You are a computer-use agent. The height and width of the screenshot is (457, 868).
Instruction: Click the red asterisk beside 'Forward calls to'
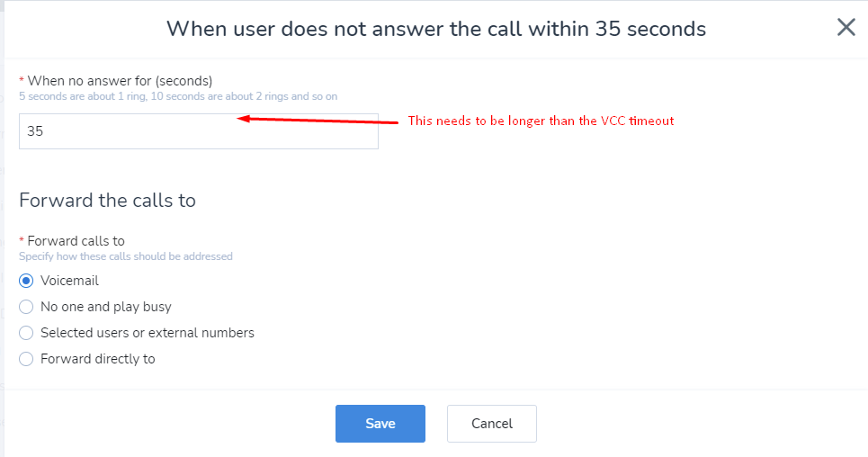point(22,241)
